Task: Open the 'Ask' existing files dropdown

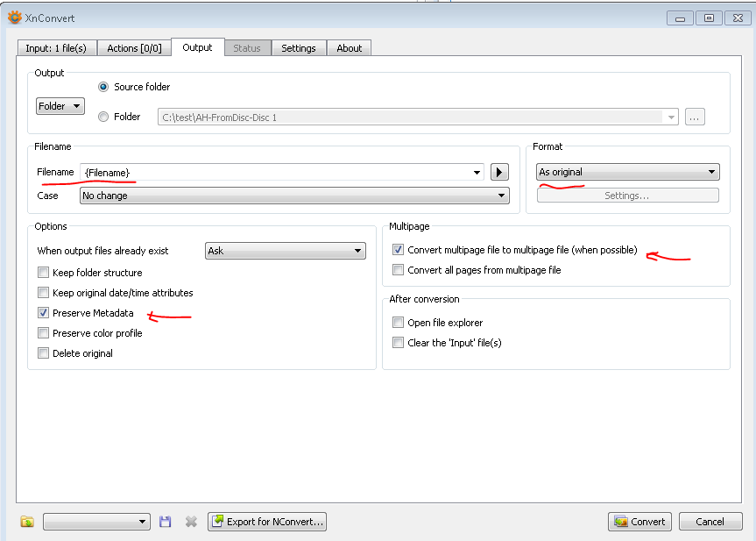Action: click(x=286, y=251)
